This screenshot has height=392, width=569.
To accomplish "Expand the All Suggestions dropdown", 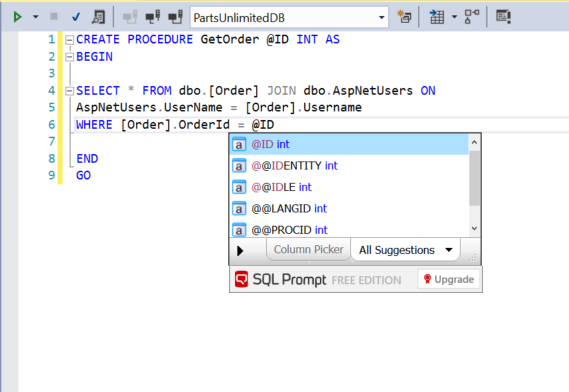I will tap(406, 250).
